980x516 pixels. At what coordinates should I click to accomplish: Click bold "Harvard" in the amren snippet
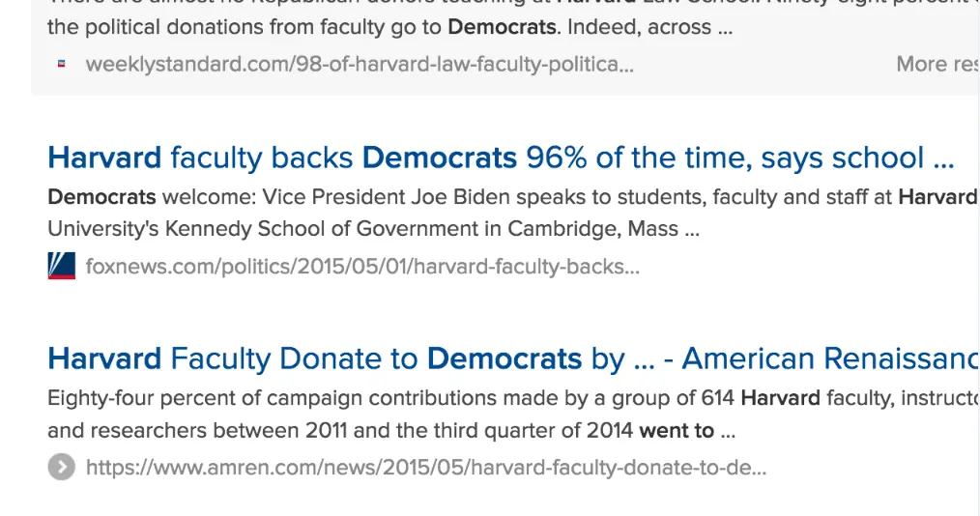click(x=780, y=398)
